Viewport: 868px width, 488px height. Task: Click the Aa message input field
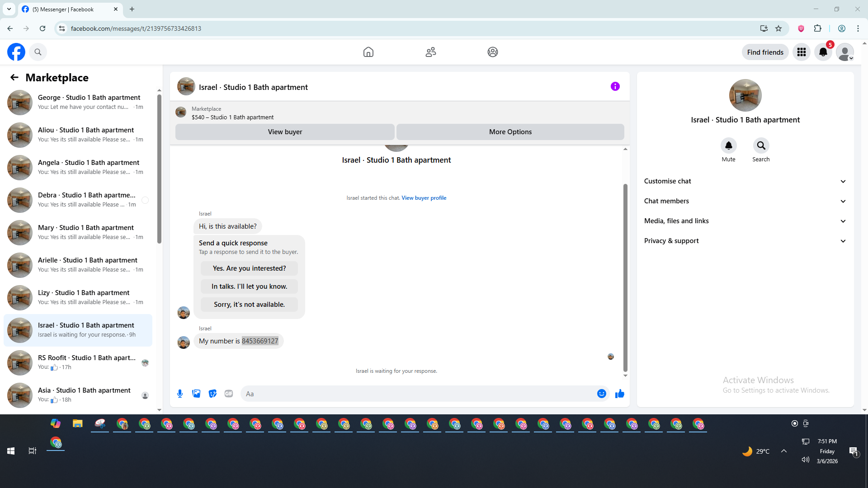tap(416, 394)
